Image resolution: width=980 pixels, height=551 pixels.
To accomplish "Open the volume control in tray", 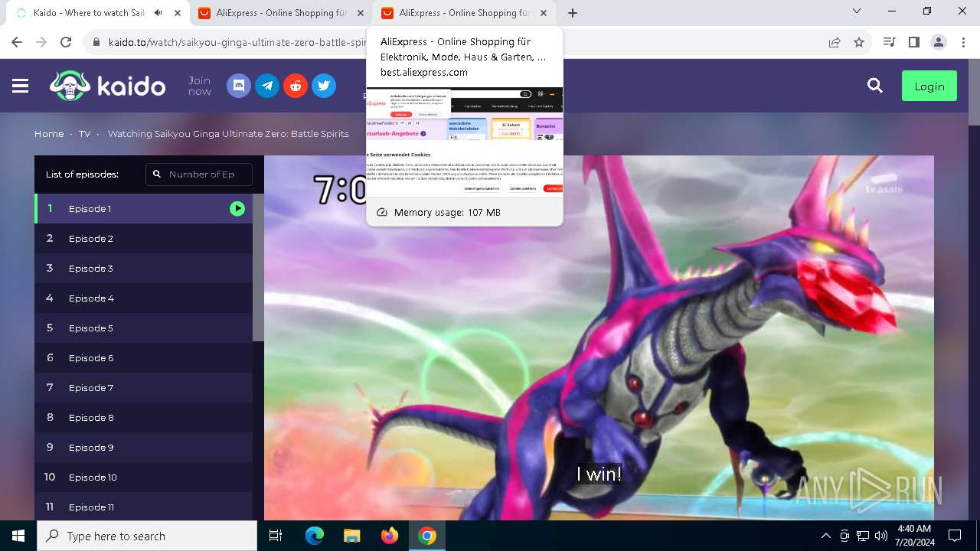I will [x=881, y=536].
